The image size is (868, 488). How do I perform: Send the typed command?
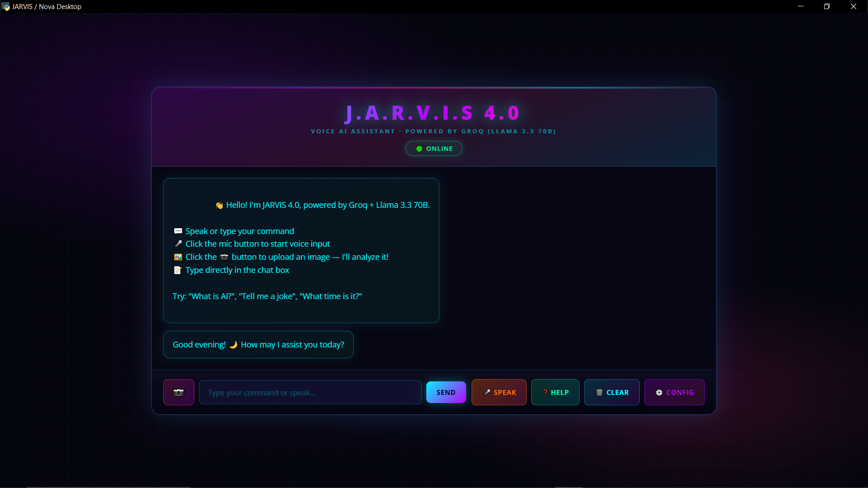pos(446,392)
